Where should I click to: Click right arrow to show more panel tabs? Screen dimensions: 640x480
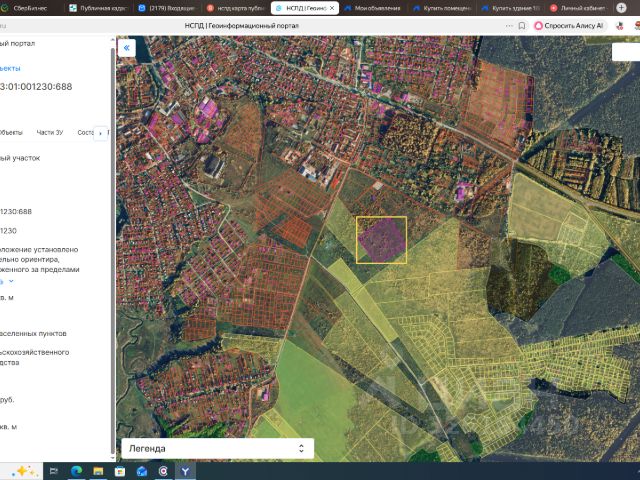pyautogui.click(x=100, y=133)
